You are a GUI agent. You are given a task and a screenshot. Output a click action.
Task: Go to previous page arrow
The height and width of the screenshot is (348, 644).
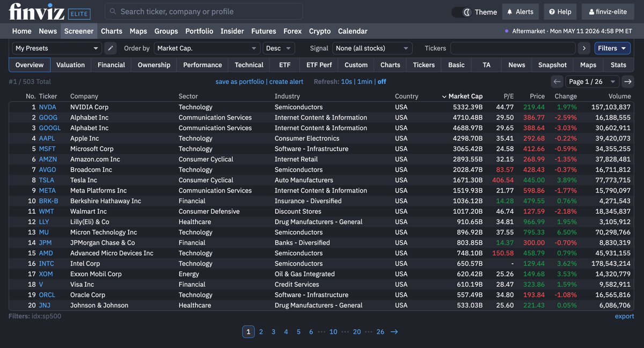coord(557,82)
